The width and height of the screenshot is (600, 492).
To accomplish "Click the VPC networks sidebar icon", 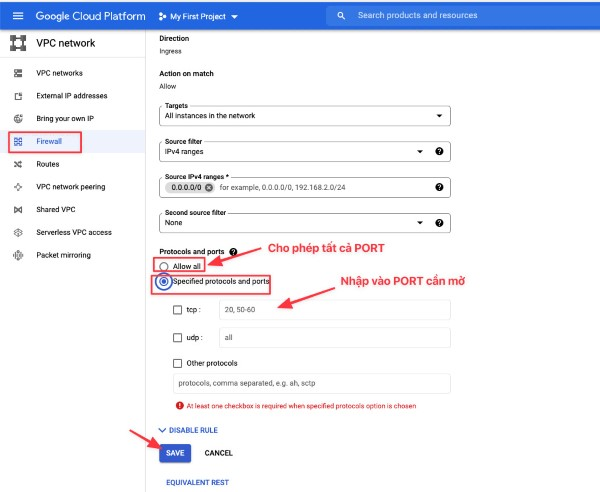I will point(16,73).
